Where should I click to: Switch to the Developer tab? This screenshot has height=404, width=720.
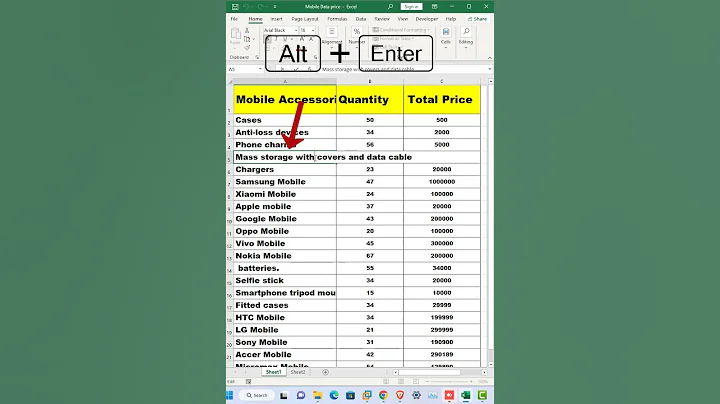pos(427,19)
